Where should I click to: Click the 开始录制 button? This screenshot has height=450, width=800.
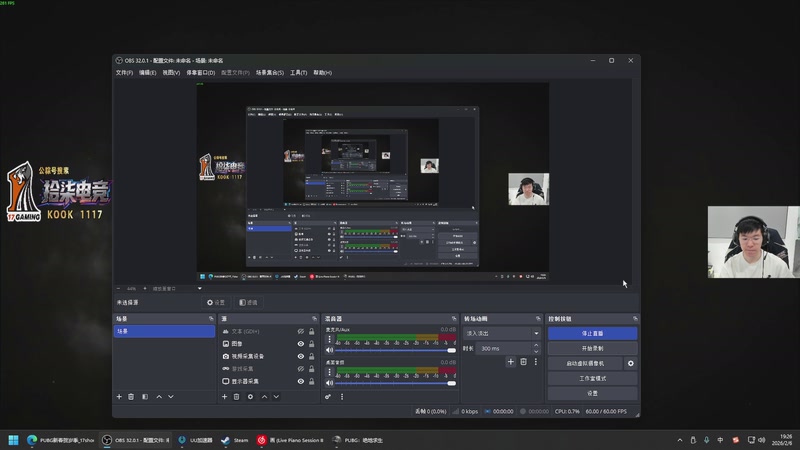[592, 348]
